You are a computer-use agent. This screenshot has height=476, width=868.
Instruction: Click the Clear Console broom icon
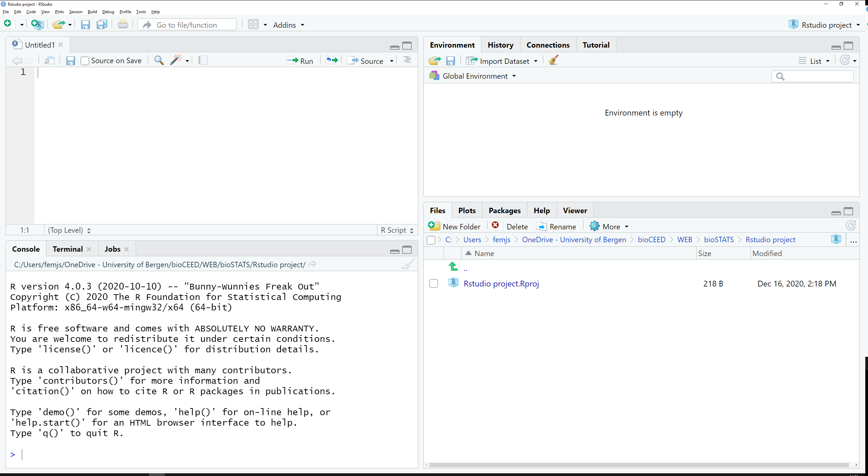[x=407, y=265]
